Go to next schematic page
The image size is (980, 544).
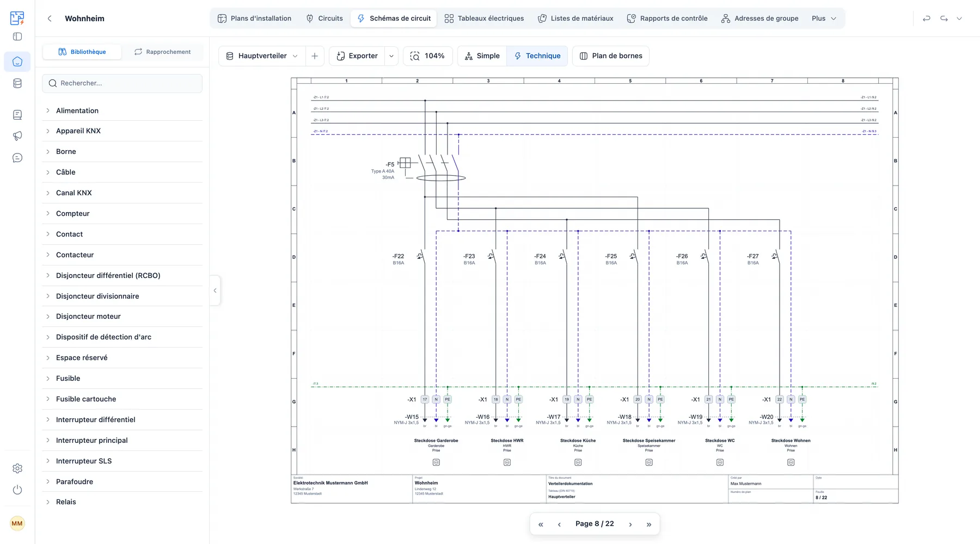click(630, 524)
